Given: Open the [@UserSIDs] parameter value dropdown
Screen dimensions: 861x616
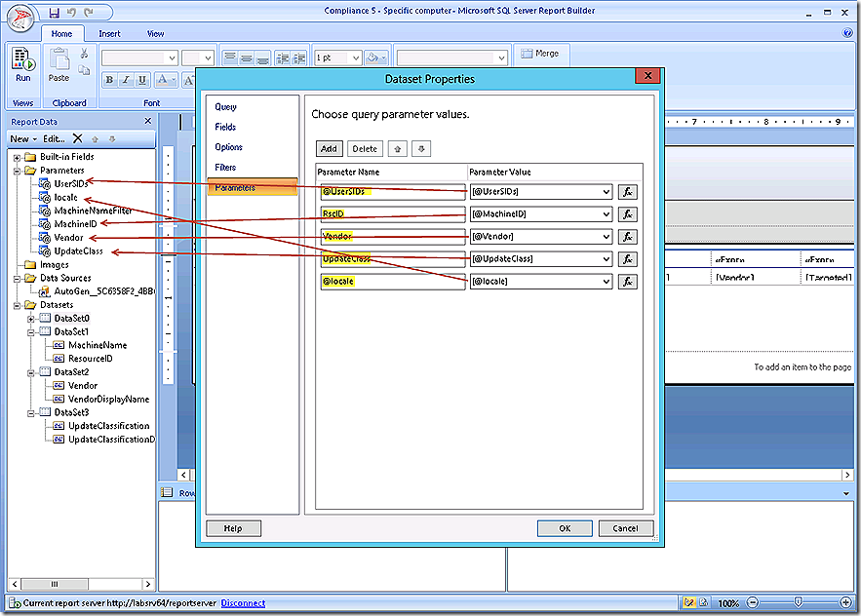Looking at the screenshot, I should 607,192.
